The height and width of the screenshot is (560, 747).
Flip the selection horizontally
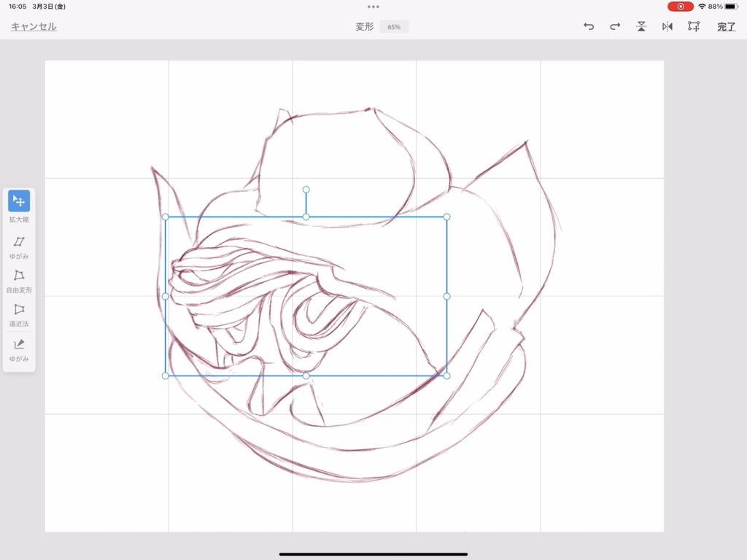(667, 26)
